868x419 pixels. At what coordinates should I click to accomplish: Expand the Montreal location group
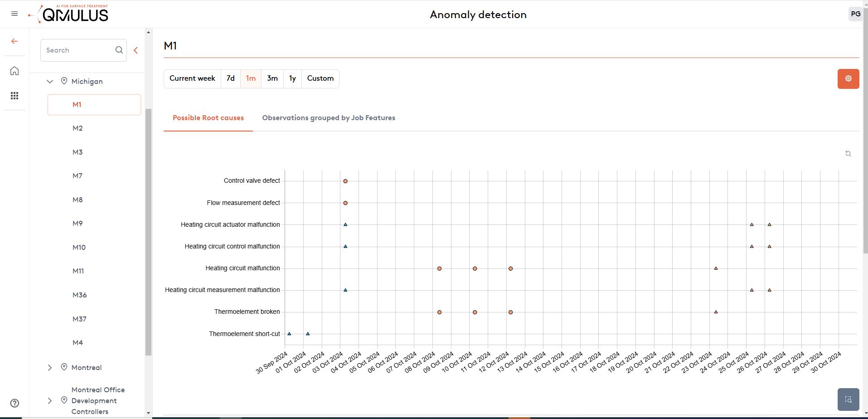(50, 368)
